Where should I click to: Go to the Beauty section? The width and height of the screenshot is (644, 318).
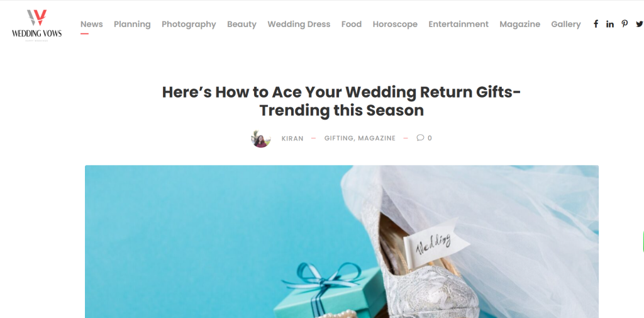[x=241, y=25]
